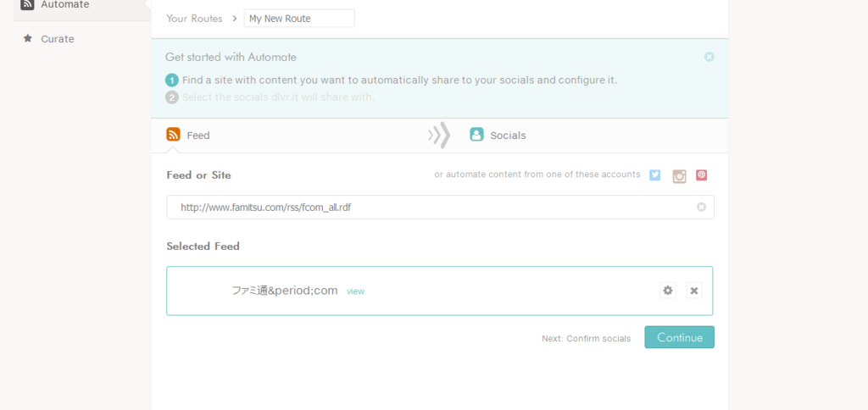Automate content from Twitter account icon
The image size is (868, 410).
[655, 175]
